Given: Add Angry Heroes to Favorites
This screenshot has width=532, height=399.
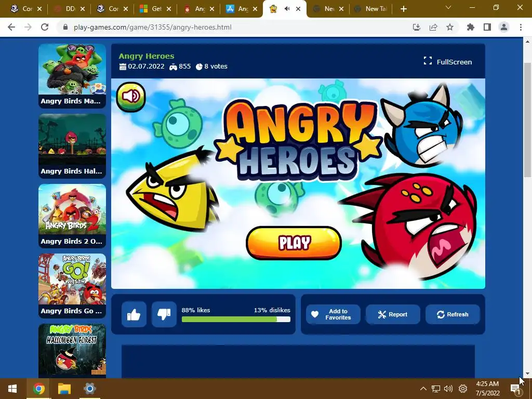Looking at the screenshot, I should [333, 314].
